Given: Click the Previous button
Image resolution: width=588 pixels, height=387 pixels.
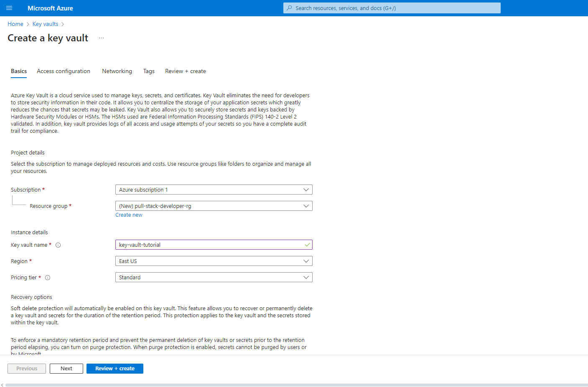Looking at the screenshot, I should [x=27, y=369].
